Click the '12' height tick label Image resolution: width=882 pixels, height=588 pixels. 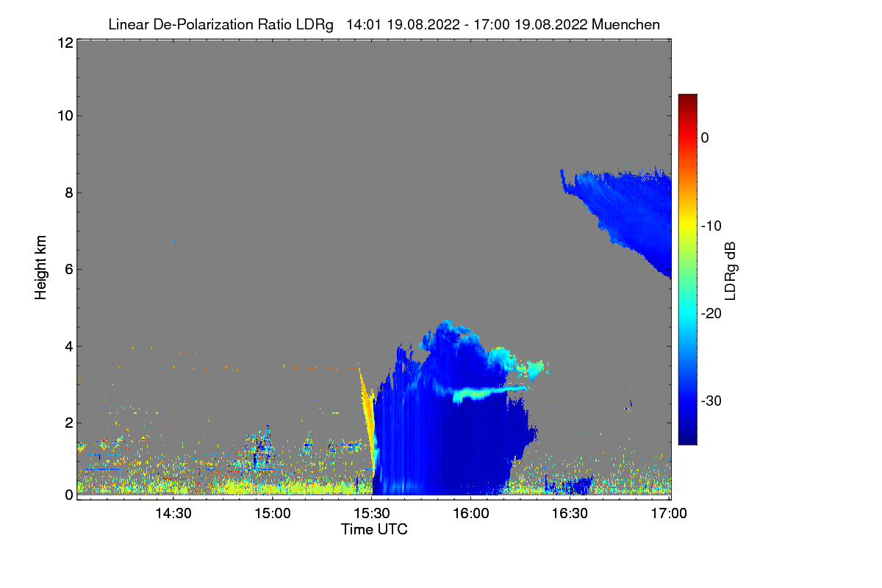64,43
